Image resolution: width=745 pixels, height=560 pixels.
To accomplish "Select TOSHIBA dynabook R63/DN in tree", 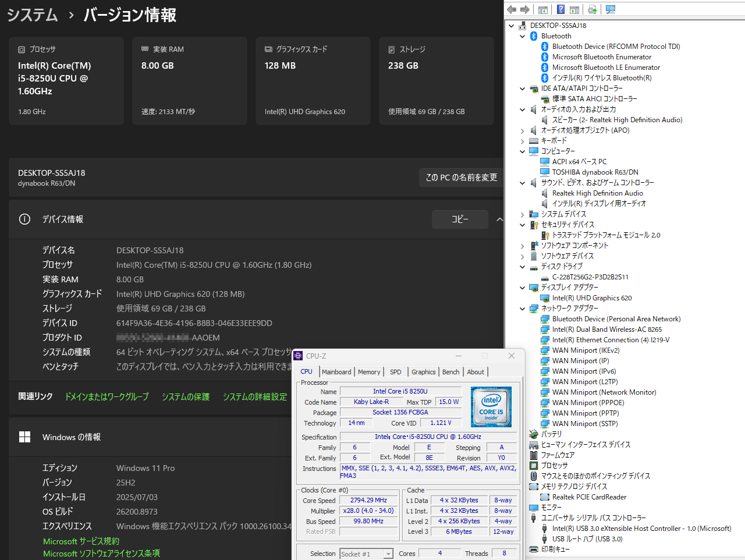I will click(595, 172).
